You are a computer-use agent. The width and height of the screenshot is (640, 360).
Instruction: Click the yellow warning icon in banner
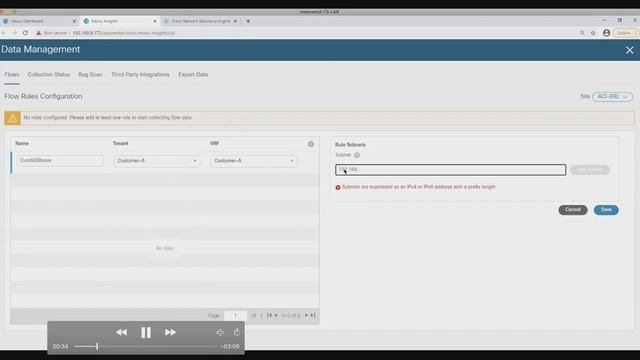[12, 118]
